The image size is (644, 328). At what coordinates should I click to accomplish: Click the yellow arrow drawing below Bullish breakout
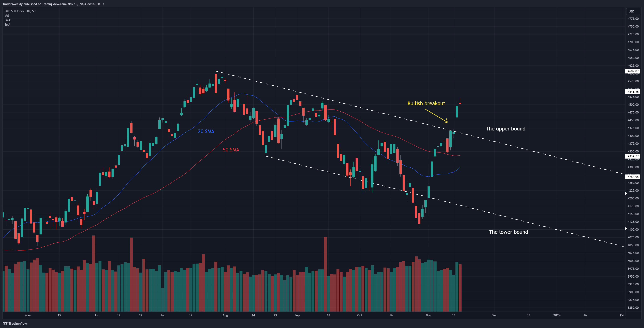[x=437, y=116]
